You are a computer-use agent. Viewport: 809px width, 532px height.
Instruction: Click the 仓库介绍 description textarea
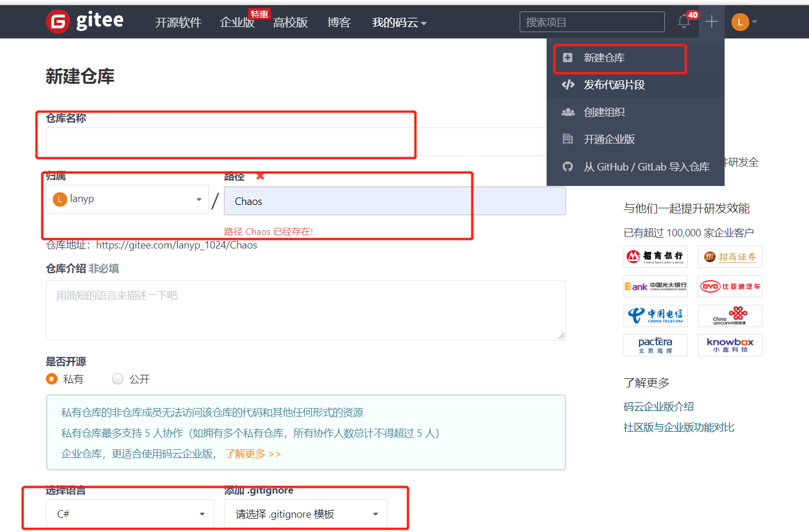306,310
